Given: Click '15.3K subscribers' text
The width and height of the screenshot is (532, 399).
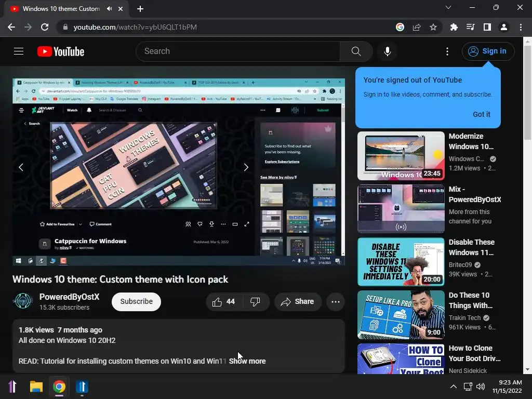Looking at the screenshot, I should tap(64, 308).
